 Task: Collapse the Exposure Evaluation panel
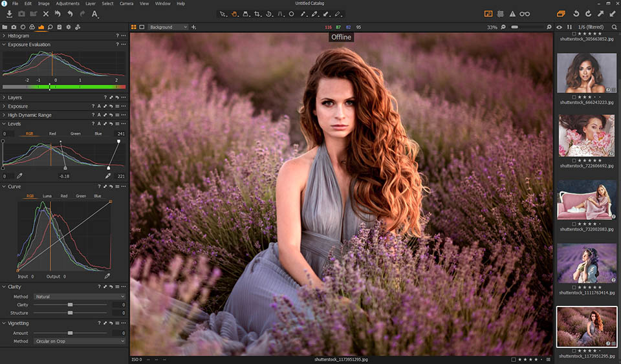tap(4, 45)
